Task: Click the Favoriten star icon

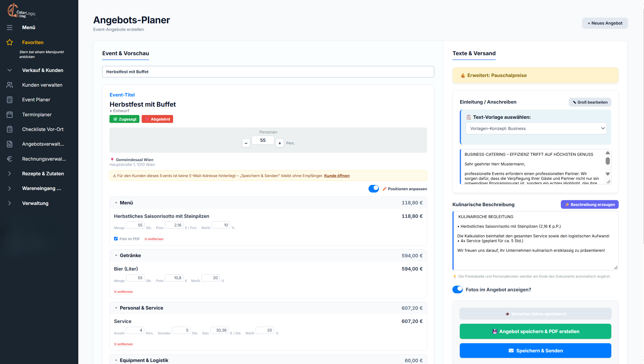Action: click(10, 42)
